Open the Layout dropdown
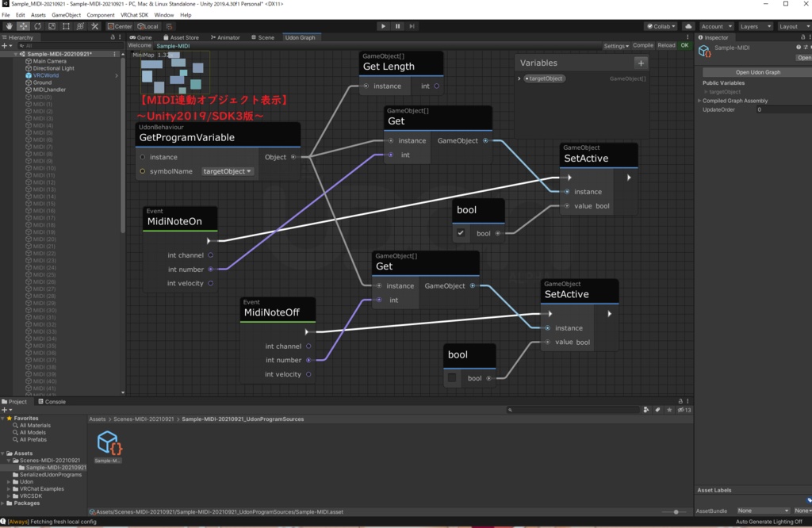This screenshot has height=528, width=812. pos(793,26)
